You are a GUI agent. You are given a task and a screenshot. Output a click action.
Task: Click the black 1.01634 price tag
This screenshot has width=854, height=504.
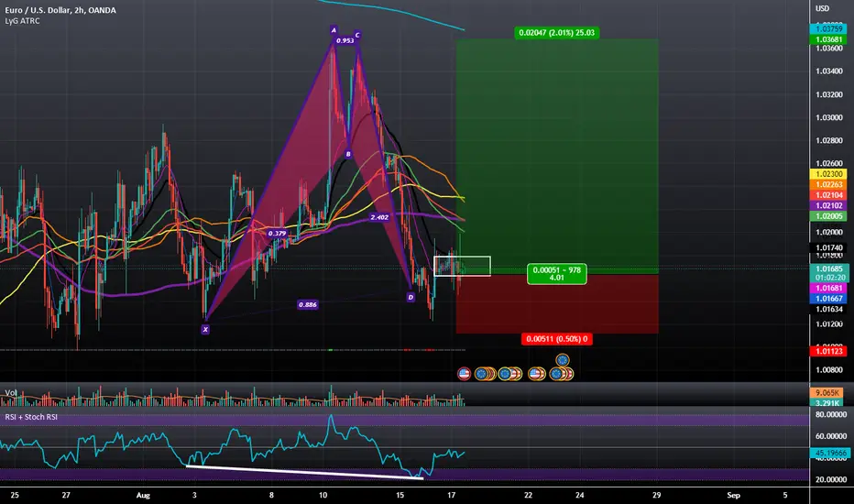[x=828, y=310]
